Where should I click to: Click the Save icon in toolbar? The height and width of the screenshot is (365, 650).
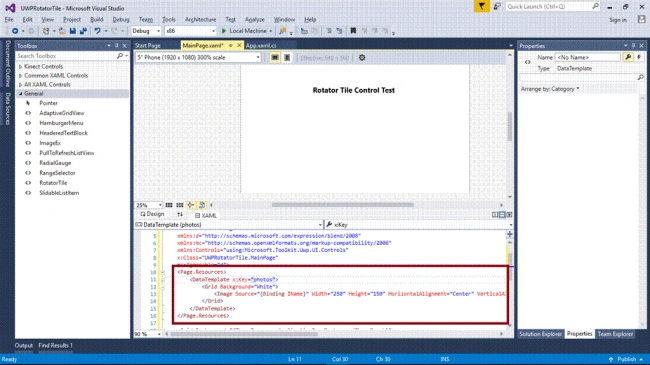click(x=73, y=31)
